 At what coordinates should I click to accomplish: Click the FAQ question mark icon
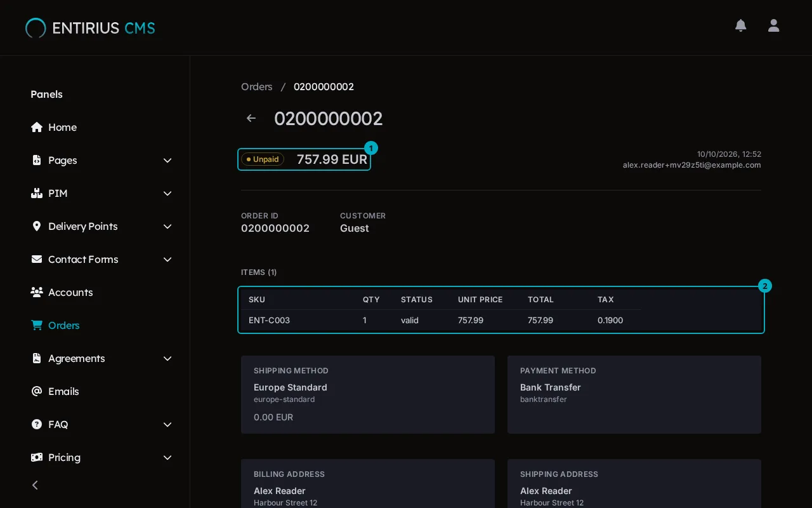[x=37, y=424]
